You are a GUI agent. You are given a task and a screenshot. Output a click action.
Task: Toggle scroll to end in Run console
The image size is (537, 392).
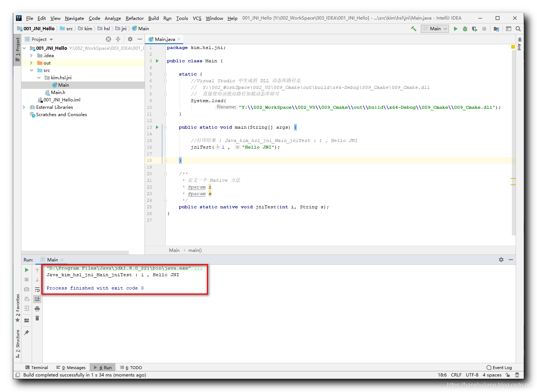[x=37, y=299]
